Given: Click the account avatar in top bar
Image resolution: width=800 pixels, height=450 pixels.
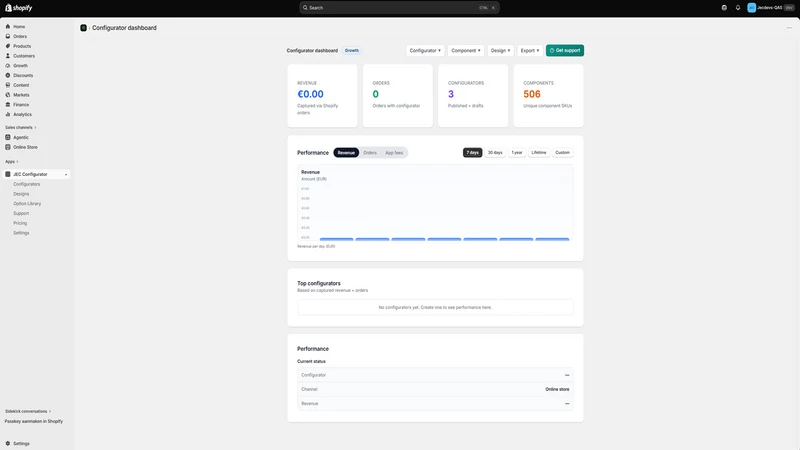Looking at the screenshot, I should (752, 8).
